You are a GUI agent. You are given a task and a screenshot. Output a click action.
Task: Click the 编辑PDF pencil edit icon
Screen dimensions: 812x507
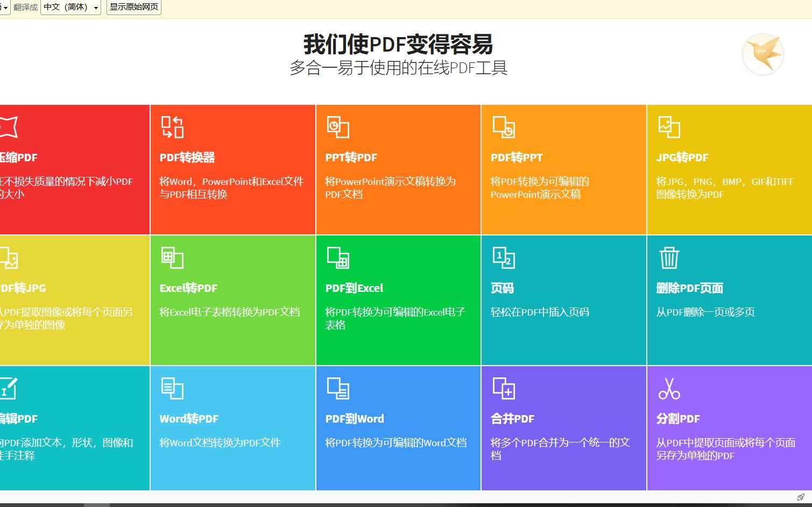(8, 388)
